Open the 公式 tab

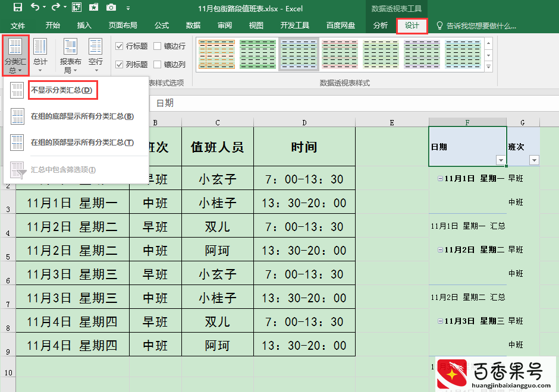coord(162,26)
